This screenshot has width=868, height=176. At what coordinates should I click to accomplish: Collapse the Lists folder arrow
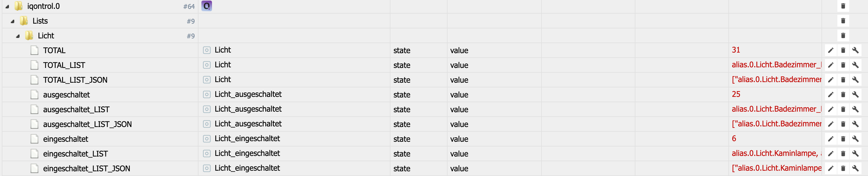click(13, 21)
